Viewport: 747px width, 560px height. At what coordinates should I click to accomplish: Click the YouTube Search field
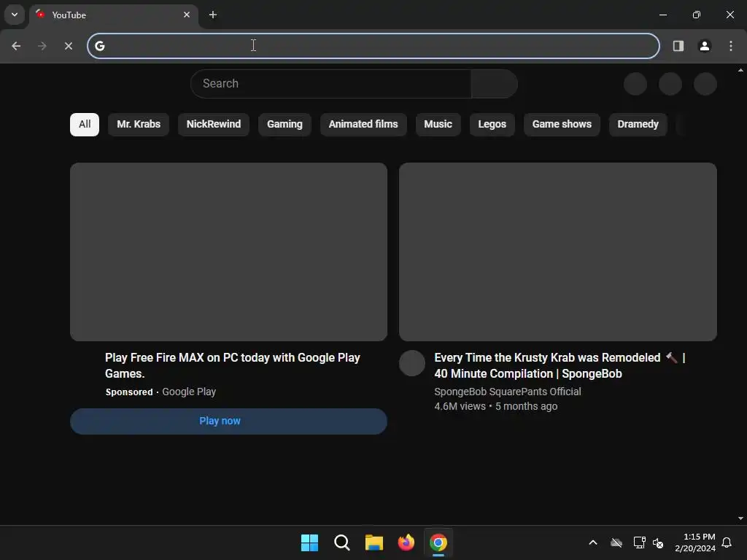click(x=331, y=84)
